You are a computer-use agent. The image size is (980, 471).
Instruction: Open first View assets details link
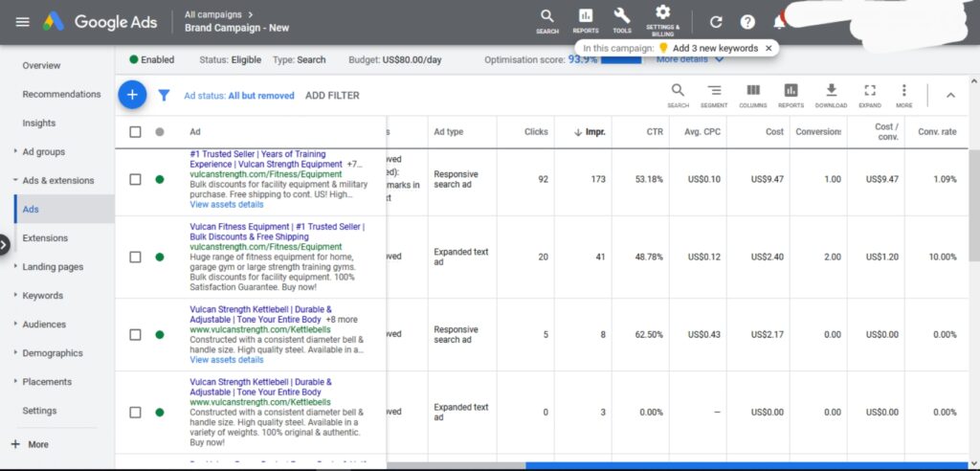(226, 205)
